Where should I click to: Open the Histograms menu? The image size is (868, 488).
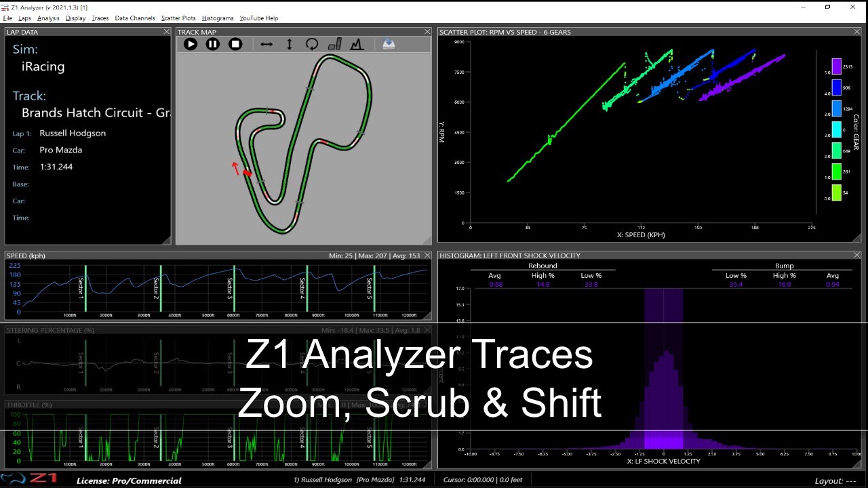pyautogui.click(x=218, y=18)
